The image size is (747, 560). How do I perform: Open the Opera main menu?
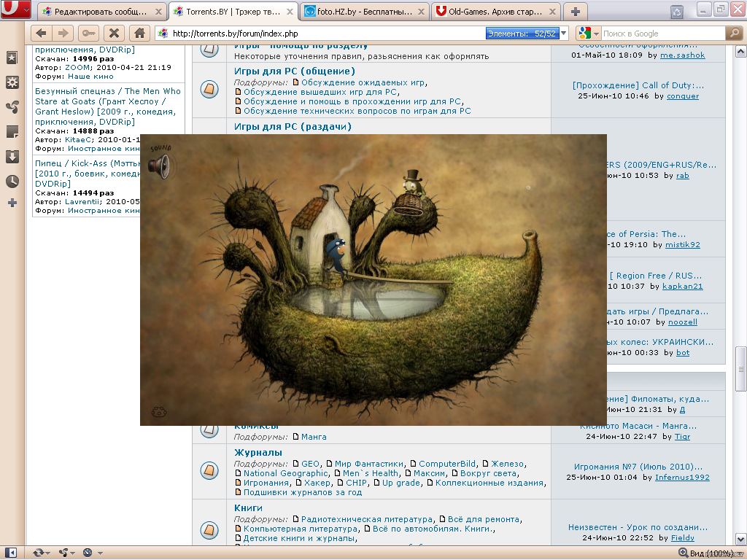point(16,9)
